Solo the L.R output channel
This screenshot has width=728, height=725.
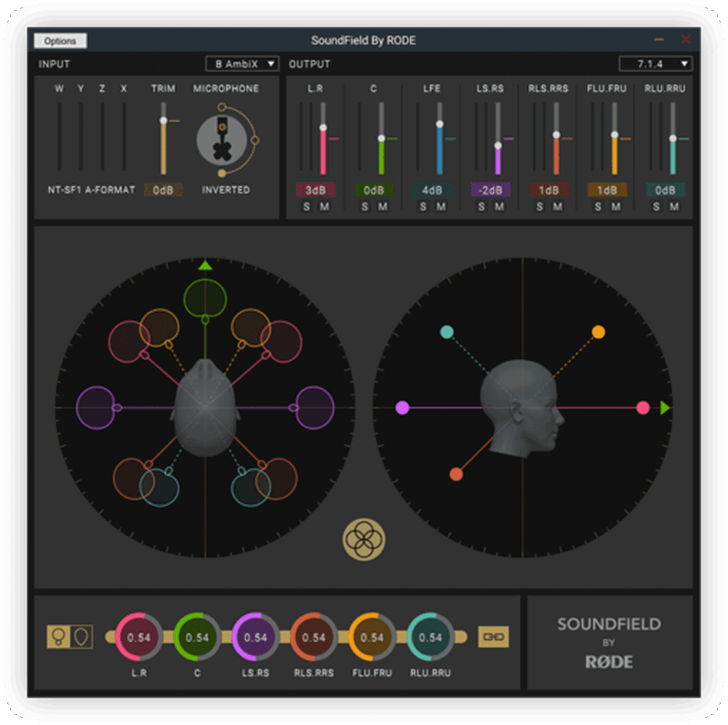click(307, 206)
